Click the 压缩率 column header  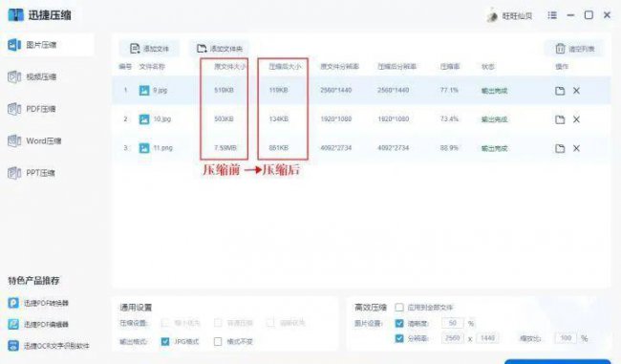coord(450,67)
